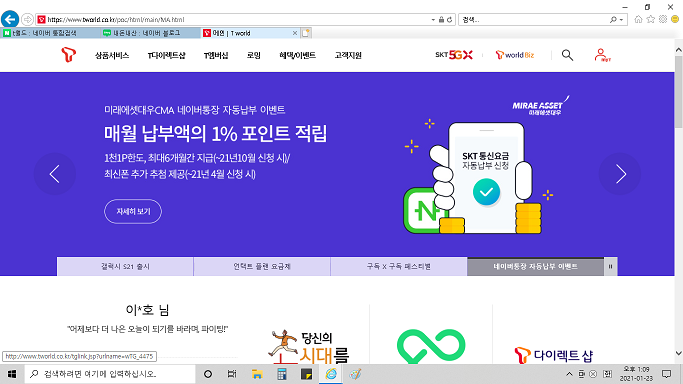Open the T멤버십 menu

click(x=216, y=55)
